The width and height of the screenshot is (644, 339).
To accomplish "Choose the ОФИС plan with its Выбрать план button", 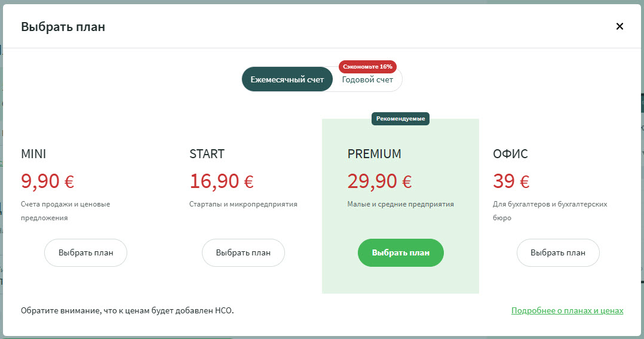I will (x=558, y=252).
